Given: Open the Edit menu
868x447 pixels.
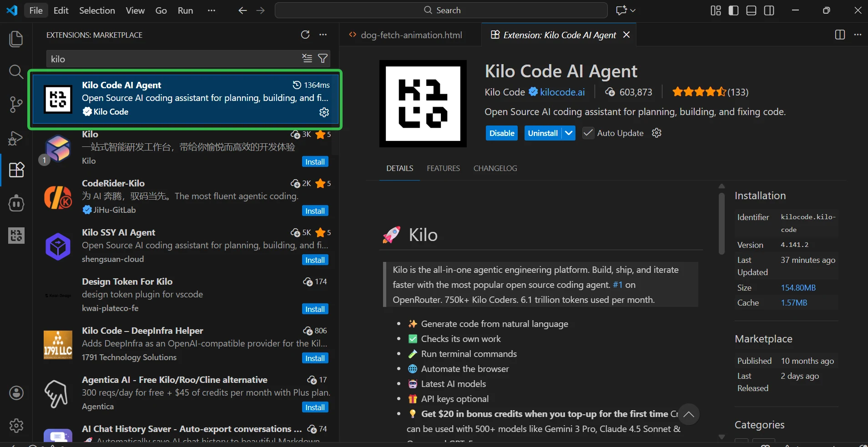Looking at the screenshot, I should pyautogui.click(x=61, y=10).
